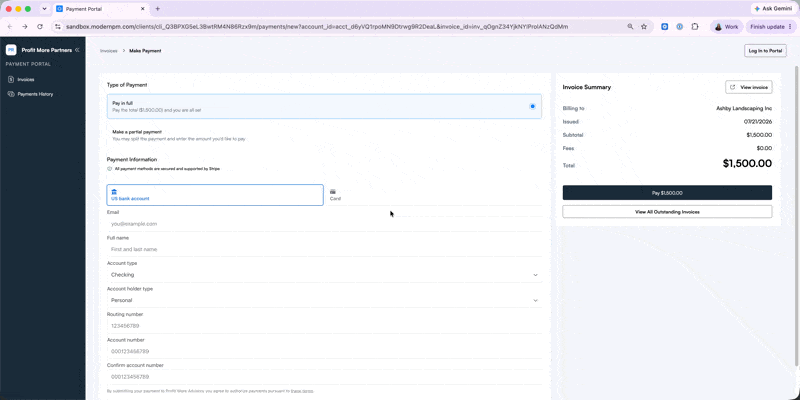Click the Payment Information heading

click(132, 159)
